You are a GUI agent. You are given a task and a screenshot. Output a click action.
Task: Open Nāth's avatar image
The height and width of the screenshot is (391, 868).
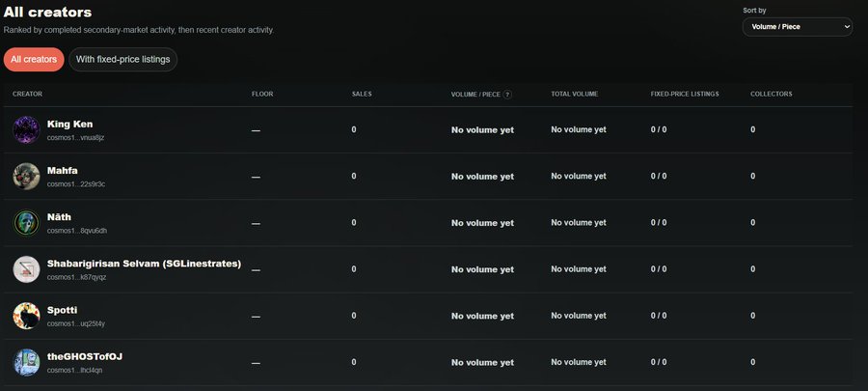(26, 223)
